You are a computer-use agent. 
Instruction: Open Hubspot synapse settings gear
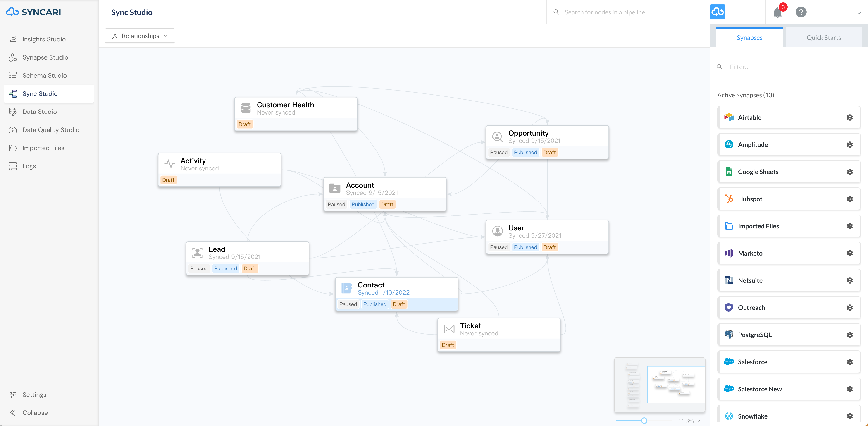click(850, 199)
